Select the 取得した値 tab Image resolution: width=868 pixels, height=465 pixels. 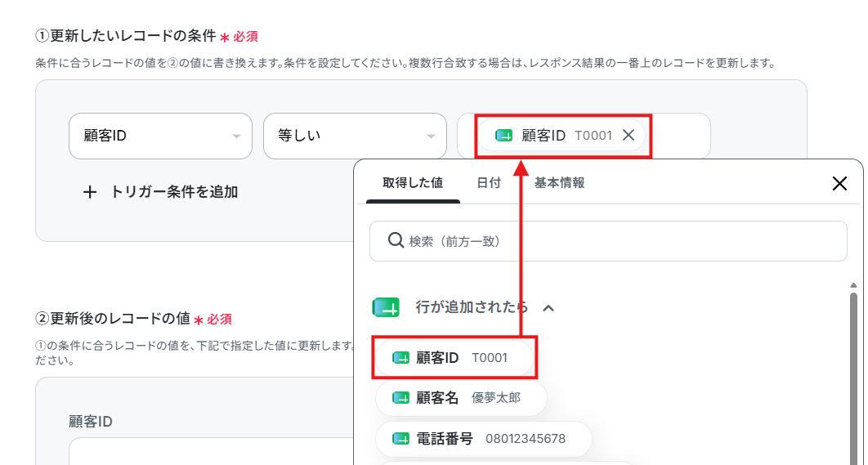pyautogui.click(x=413, y=183)
